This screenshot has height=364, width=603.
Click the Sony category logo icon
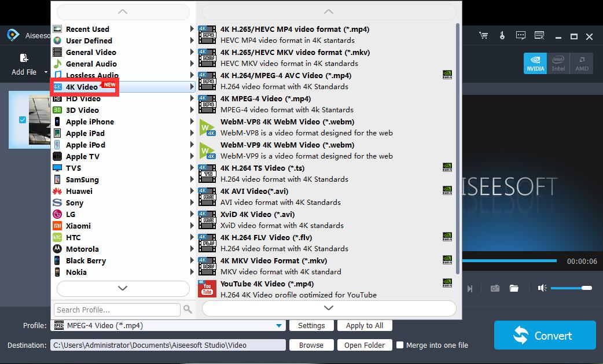[57, 203]
